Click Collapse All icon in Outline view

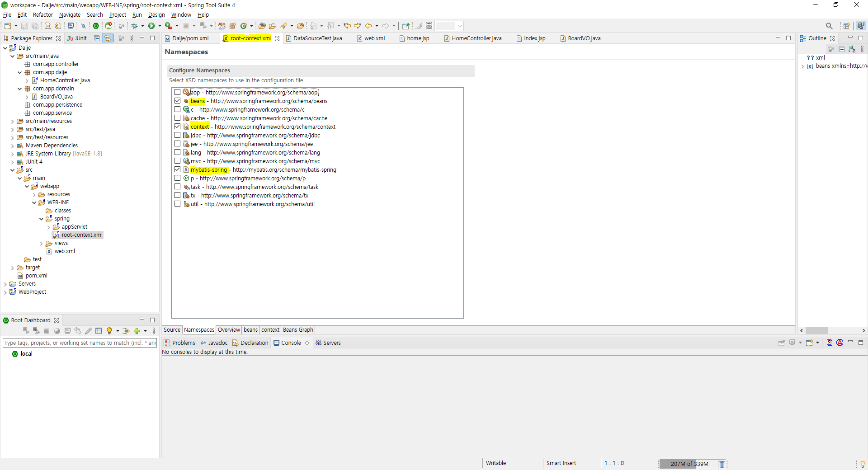pos(841,49)
